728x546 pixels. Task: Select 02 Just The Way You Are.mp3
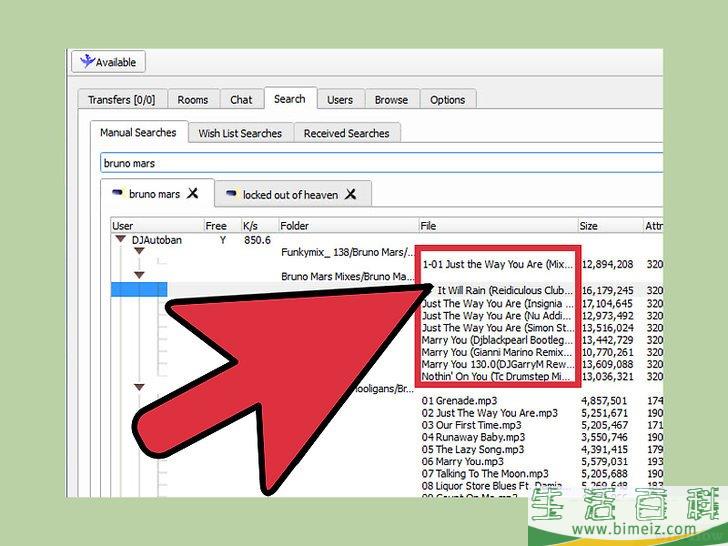490,413
